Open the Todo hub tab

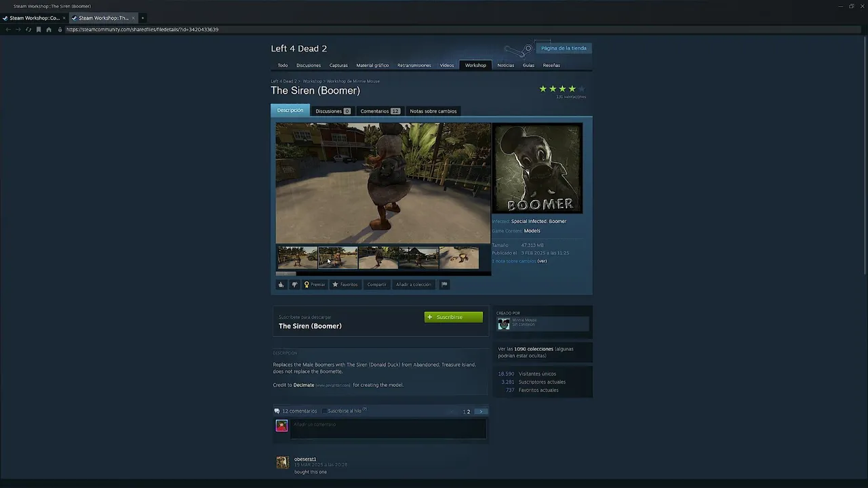tap(283, 65)
